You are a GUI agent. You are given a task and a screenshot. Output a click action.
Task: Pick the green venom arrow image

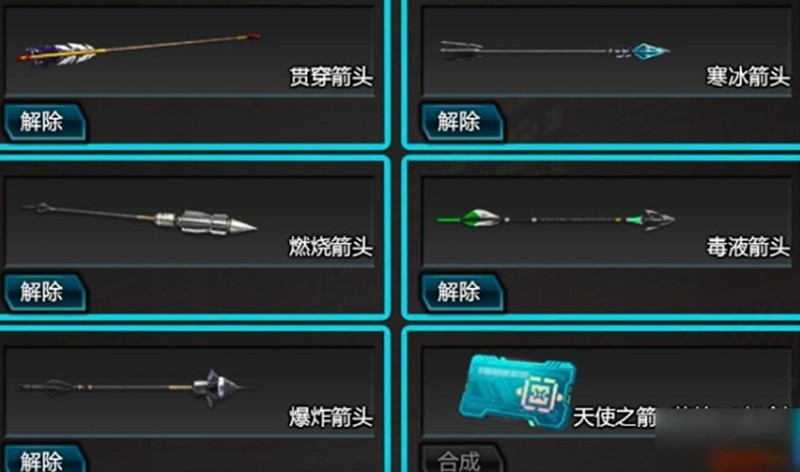[556, 219]
